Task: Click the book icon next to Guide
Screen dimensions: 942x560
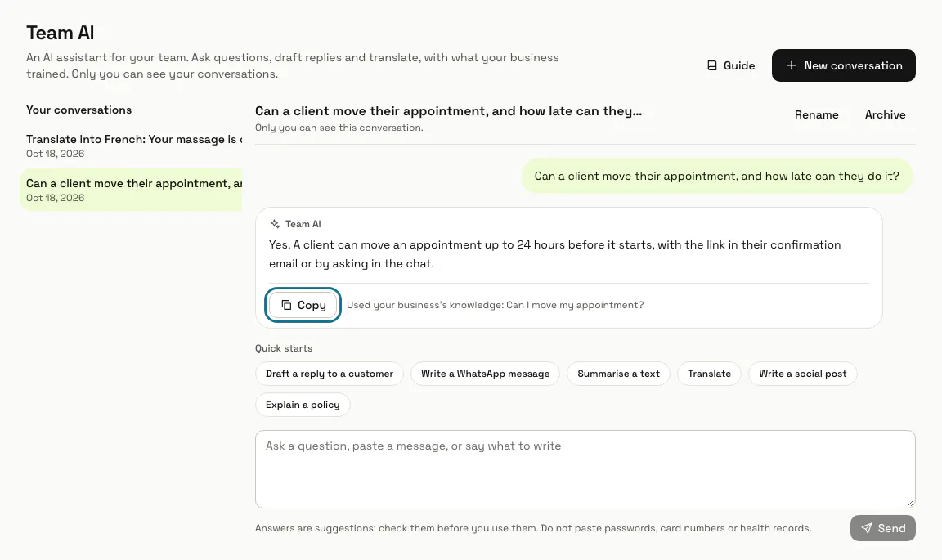Action: pyautogui.click(x=712, y=65)
